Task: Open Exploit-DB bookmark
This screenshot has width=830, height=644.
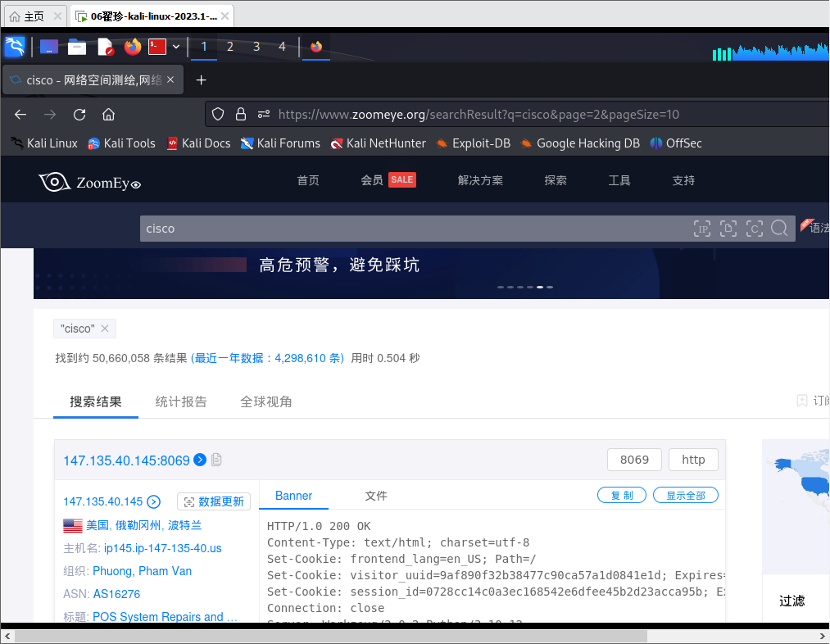Action: [474, 143]
